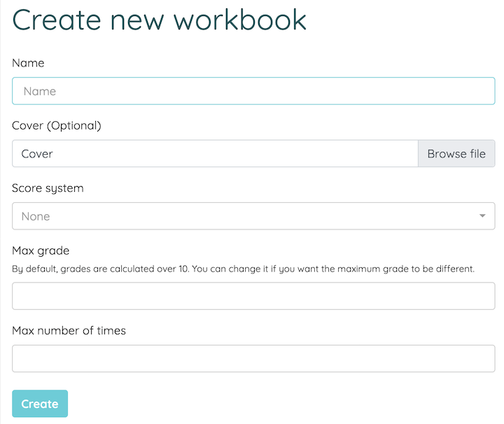The image size is (504, 424).
Task: Click the 'Name' label above the field
Action: coord(28,63)
